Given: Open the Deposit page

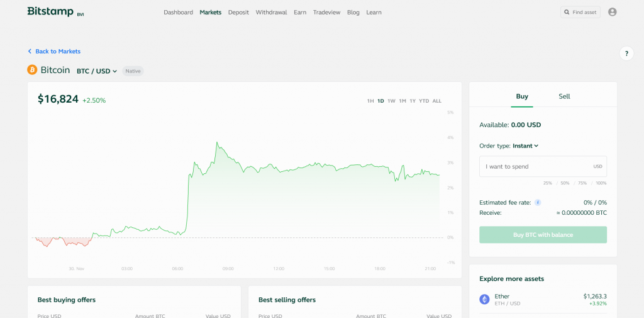Looking at the screenshot, I should pyautogui.click(x=238, y=13).
